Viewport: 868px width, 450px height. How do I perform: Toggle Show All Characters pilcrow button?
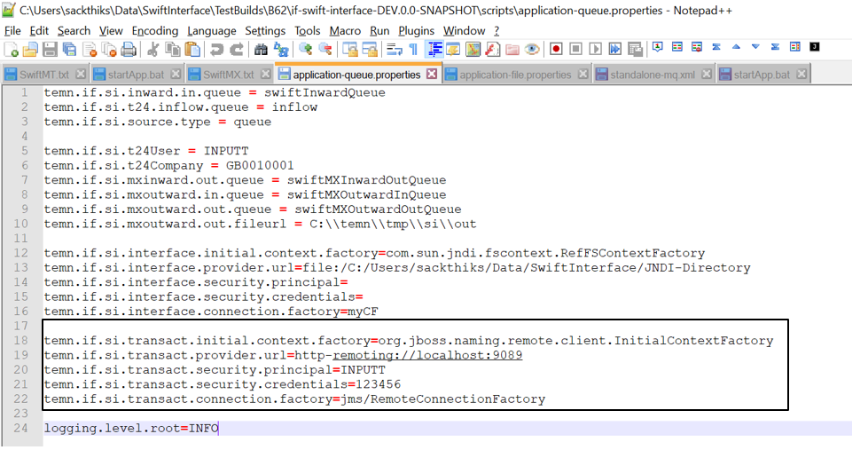412,49
